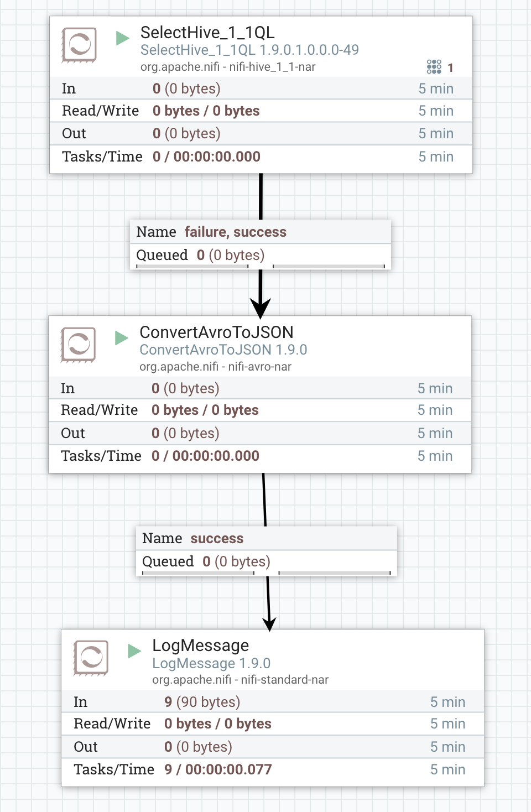Select the failure, success connection label
The width and height of the screenshot is (531, 812).
point(235,232)
